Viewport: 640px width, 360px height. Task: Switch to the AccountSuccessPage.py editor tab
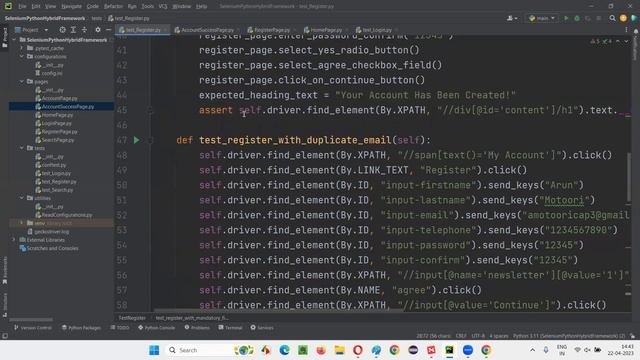(207, 30)
